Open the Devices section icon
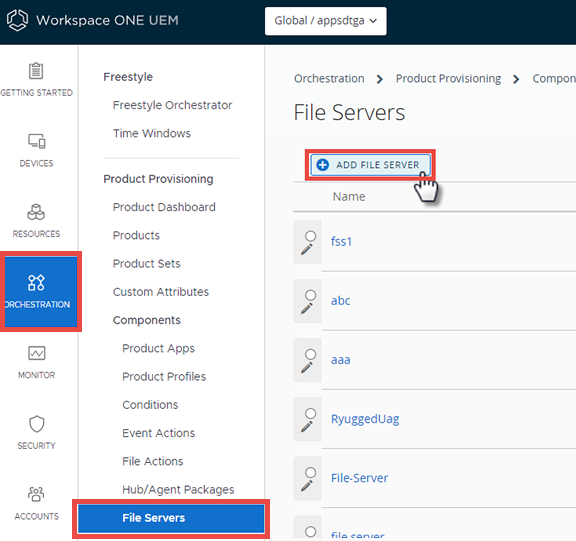 pyautogui.click(x=36, y=141)
